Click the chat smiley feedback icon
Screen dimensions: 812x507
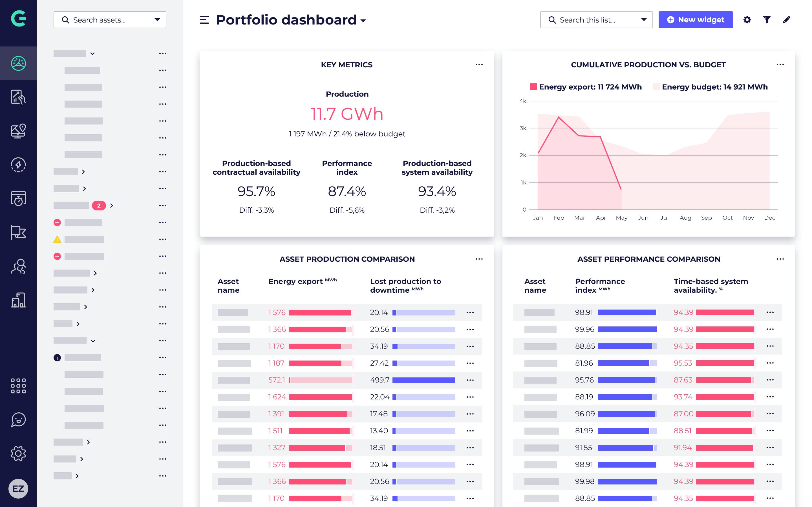18,419
